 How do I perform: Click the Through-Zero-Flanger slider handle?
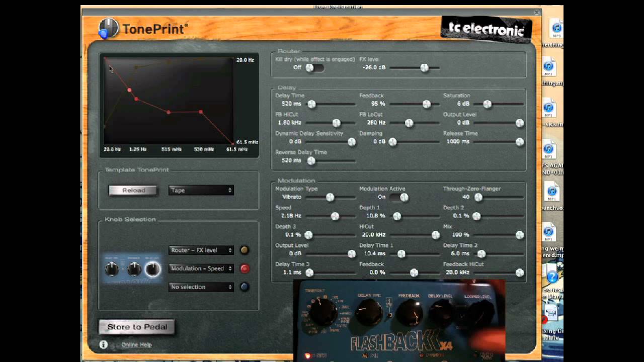(x=478, y=197)
